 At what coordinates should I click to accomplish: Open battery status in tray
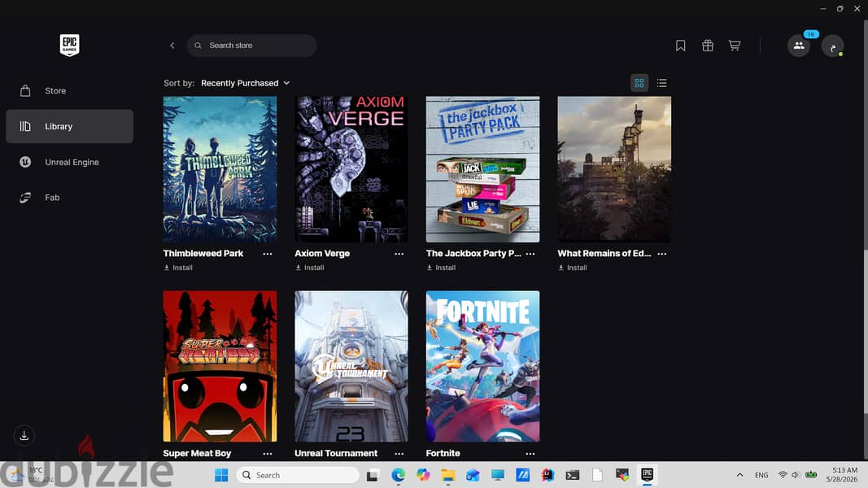pos(812,475)
